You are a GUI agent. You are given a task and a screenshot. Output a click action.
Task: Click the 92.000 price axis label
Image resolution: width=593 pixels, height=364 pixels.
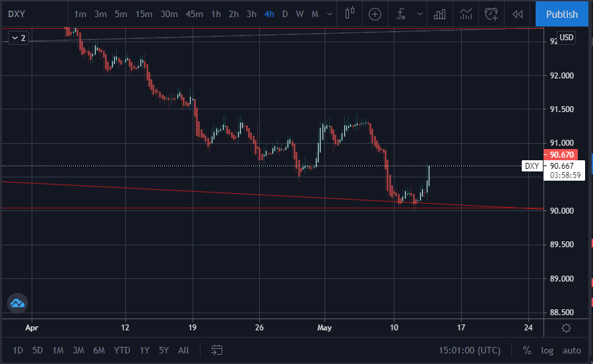tap(561, 76)
